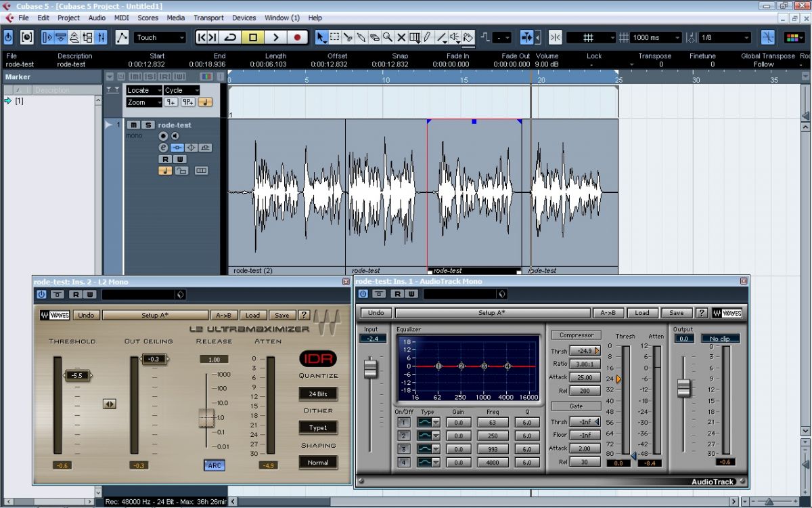The width and height of the screenshot is (812, 508).
Task: Open the color selector palette dropdown
Action: [795, 37]
